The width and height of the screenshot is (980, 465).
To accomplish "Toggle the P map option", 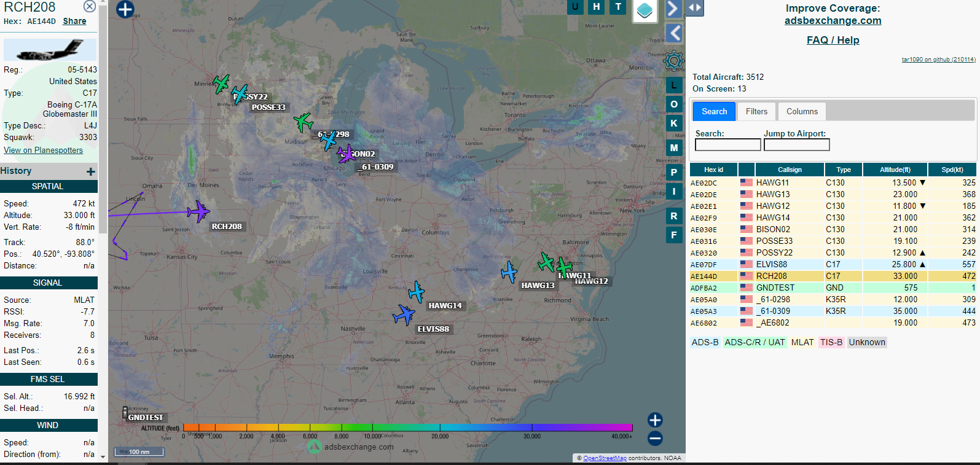I will pyautogui.click(x=674, y=173).
